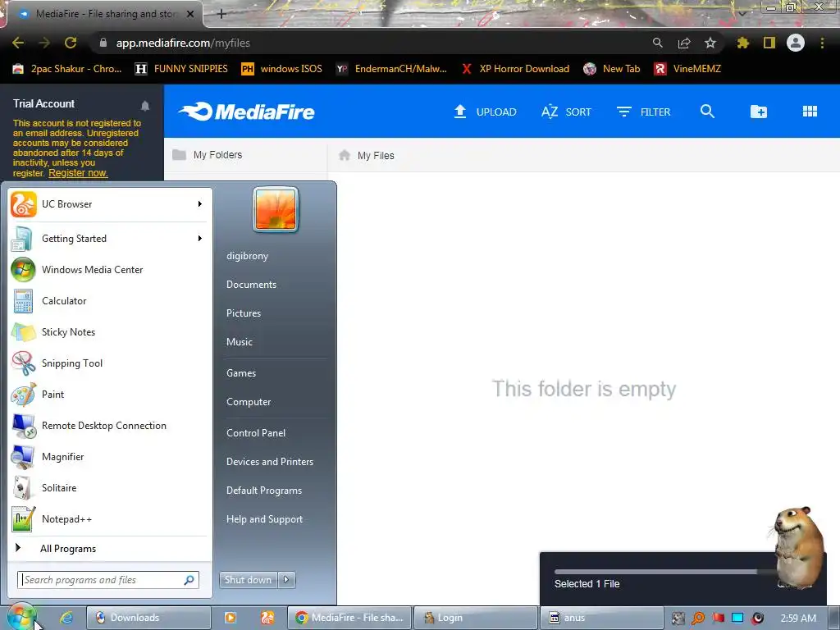
Task: Open VineMEMZ bookmark
Action: point(688,69)
